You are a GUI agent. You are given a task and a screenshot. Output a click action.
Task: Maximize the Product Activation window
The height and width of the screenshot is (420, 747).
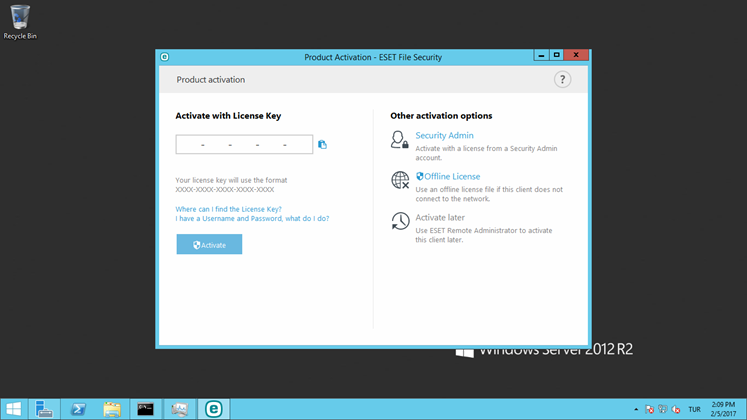[x=556, y=55]
